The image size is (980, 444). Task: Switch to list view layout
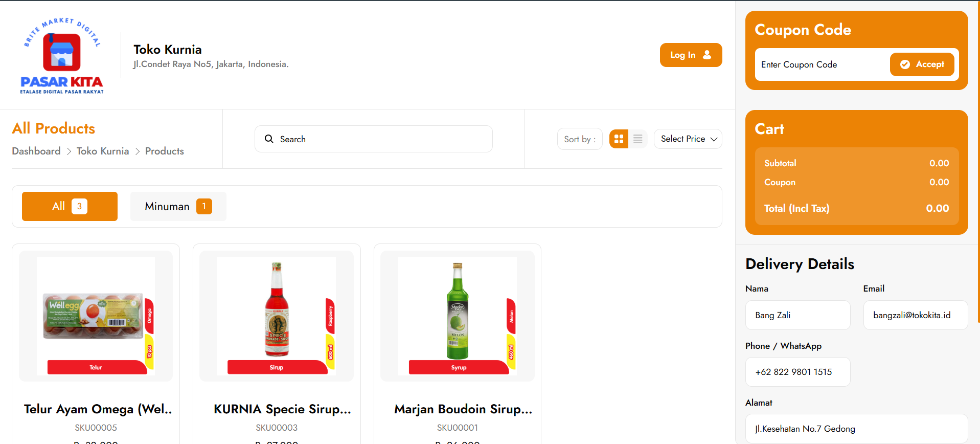[637, 139]
